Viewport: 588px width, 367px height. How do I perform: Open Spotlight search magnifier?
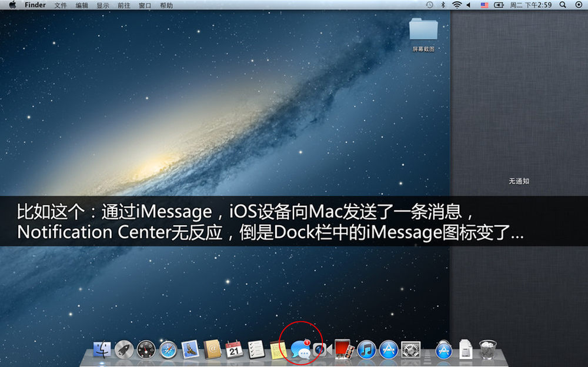(x=563, y=5)
